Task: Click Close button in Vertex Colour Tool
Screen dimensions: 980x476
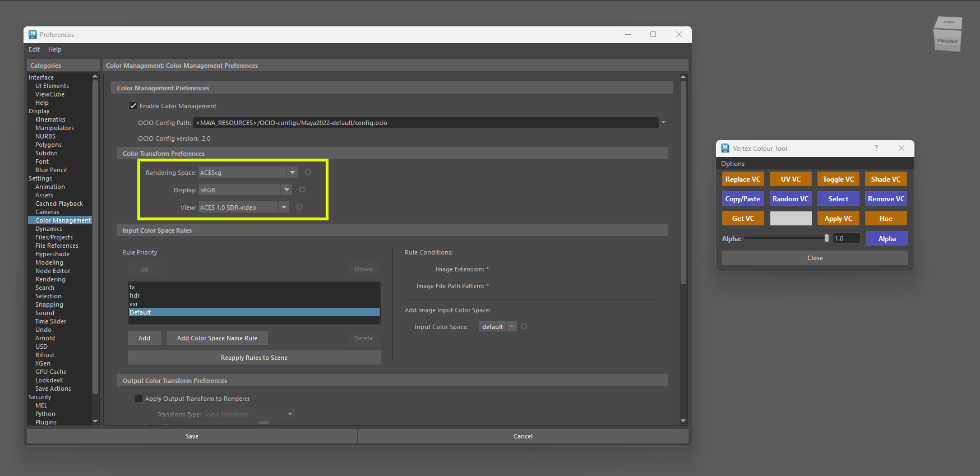Action: click(815, 258)
